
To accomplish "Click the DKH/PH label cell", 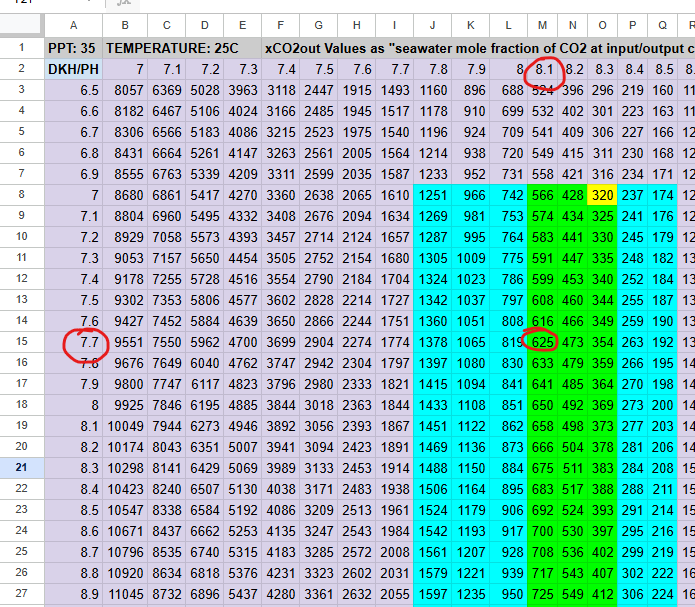I will click(x=72, y=69).
